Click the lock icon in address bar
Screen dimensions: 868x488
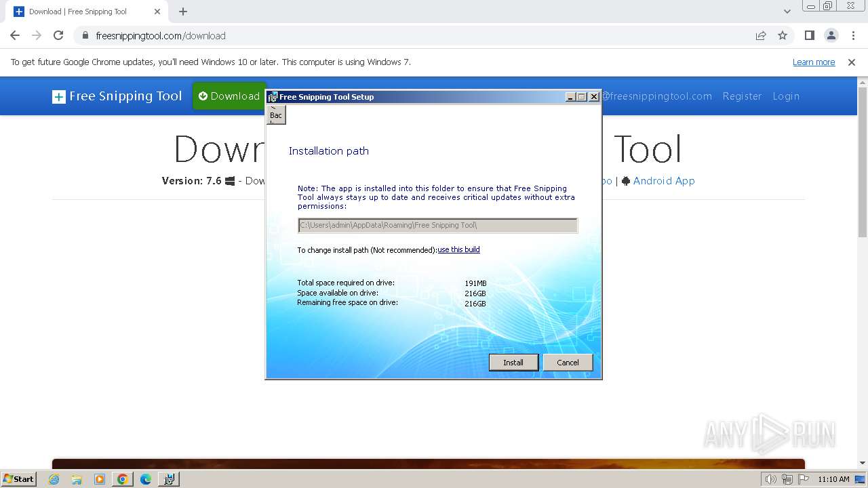click(x=85, y=36)
